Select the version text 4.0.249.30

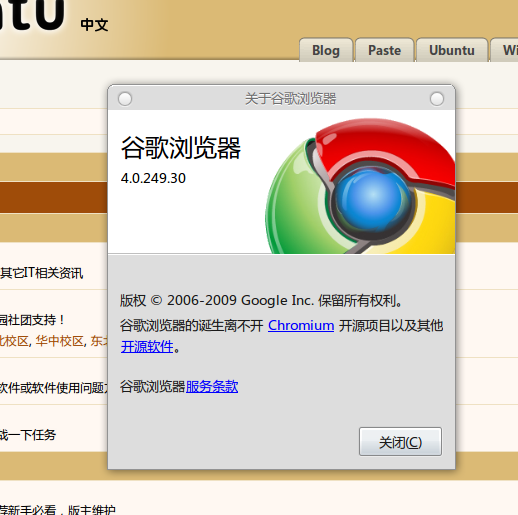click(x=153, y=178)
